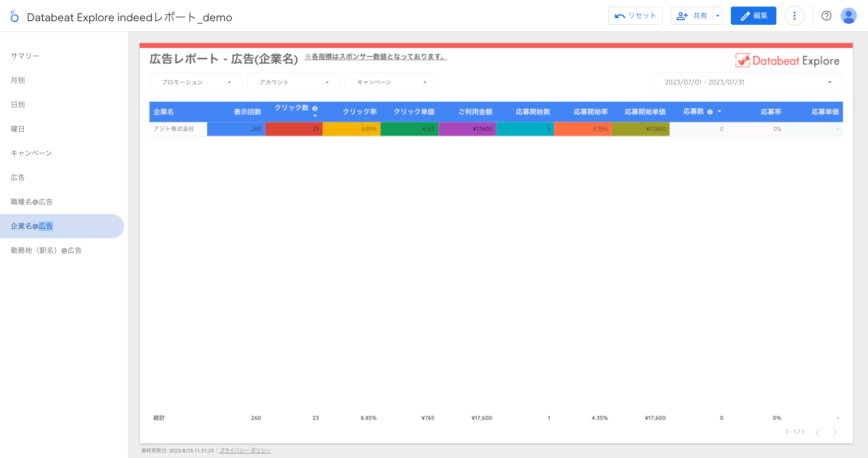868x458 pixels.
Task: Click the 1 - 1 / 1 pagination text
Action: pyautogui.click(x=795, y=432)
